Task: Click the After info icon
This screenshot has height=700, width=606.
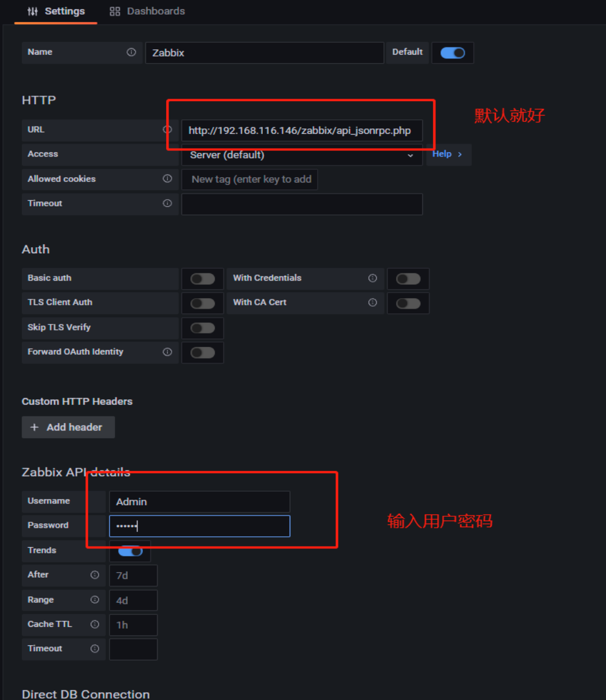Action: pos(94,575)
